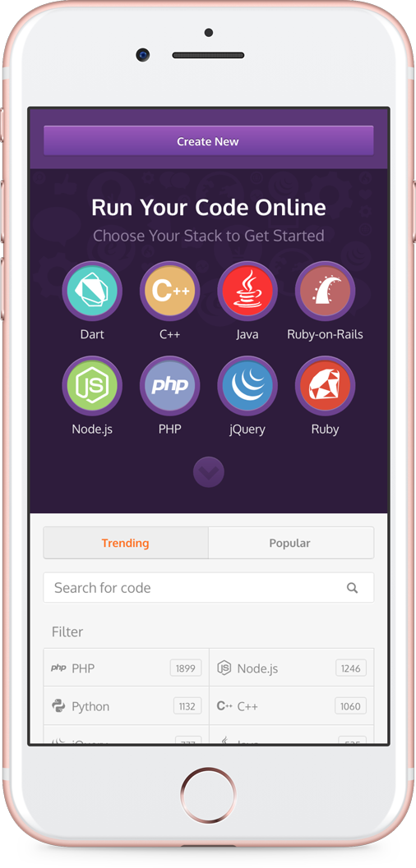
Task: Filter by C++ with 1060 count
Action: tap(291, 705)
